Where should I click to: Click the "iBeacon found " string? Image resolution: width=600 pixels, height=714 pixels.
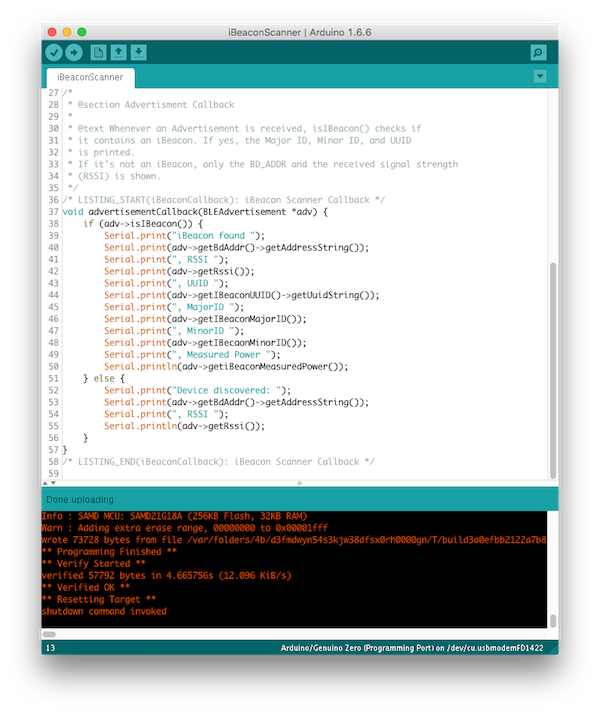(213, 235)
